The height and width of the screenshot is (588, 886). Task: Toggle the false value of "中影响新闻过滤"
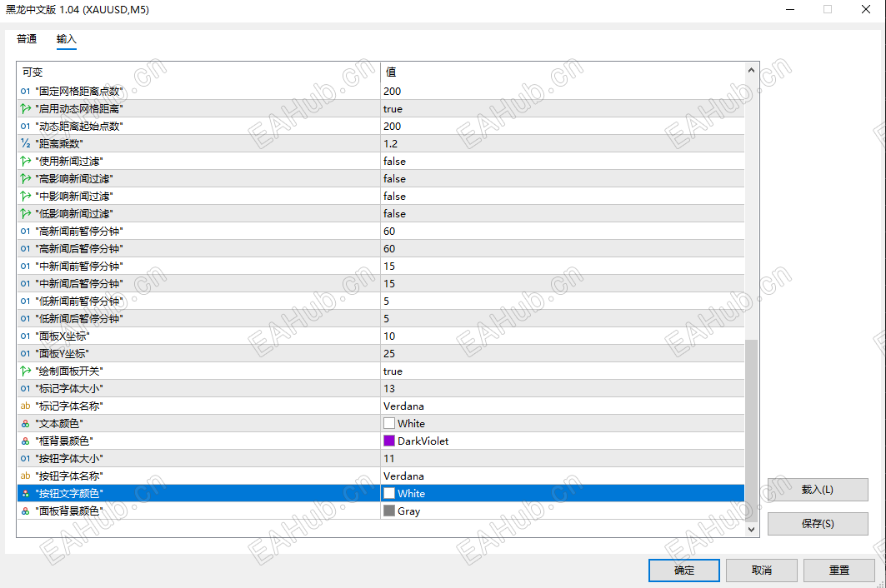tap(394, 196)
